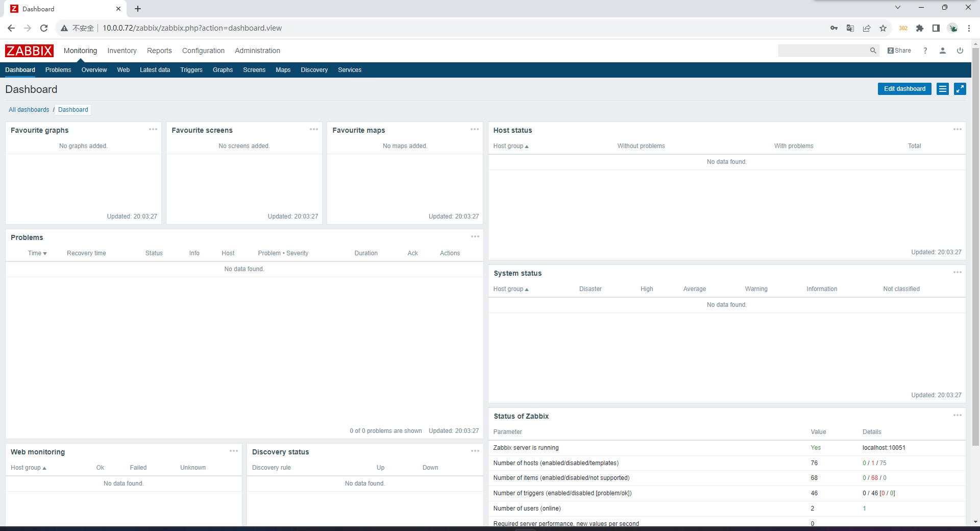Click the '0 of 0 problems are shown' text
The image size is (980, 531).
(386, 431)
